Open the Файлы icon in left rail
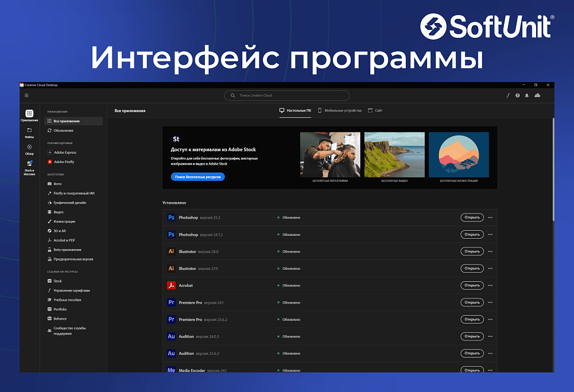The image size is (574, 392). click(x=29, y=133)
